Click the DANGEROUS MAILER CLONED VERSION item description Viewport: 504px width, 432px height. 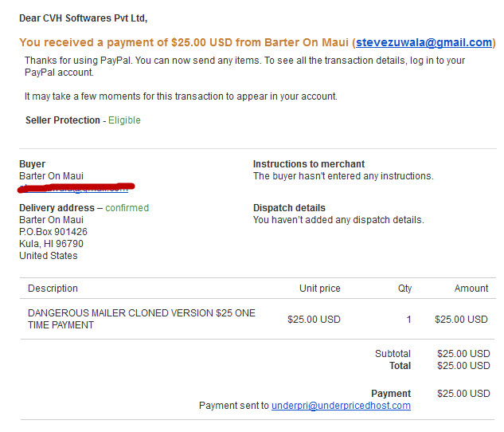click(142, 319)
